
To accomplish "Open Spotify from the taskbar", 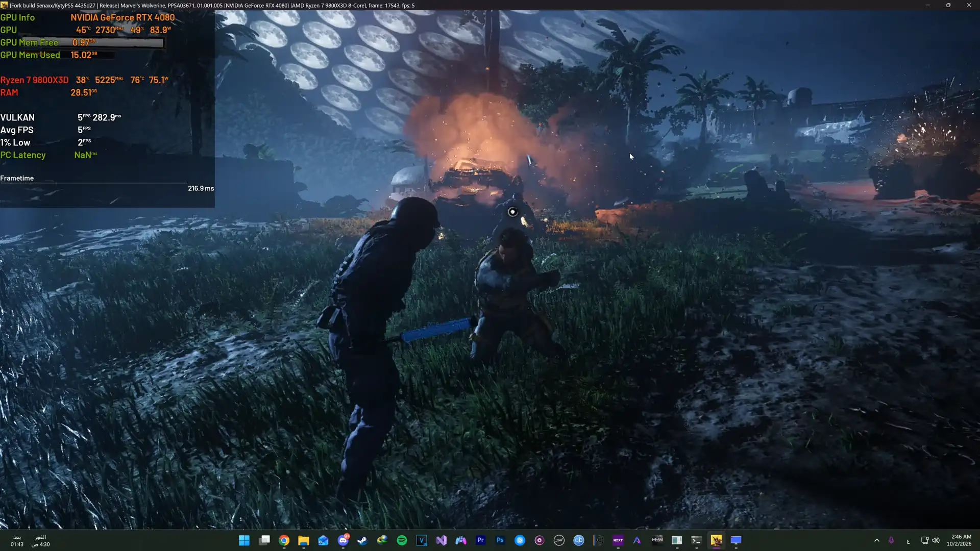I will pos(402,540).
